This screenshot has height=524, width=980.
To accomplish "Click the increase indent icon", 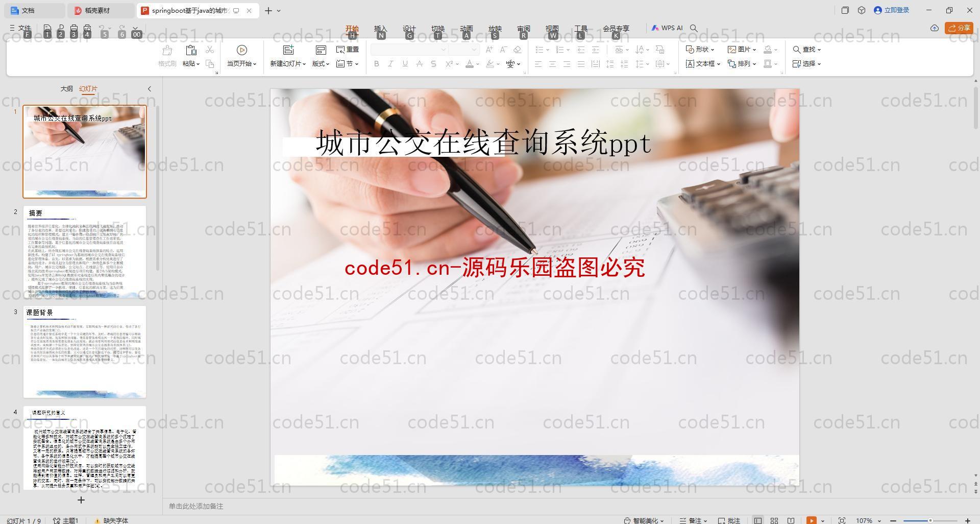I will pos(595,50).
